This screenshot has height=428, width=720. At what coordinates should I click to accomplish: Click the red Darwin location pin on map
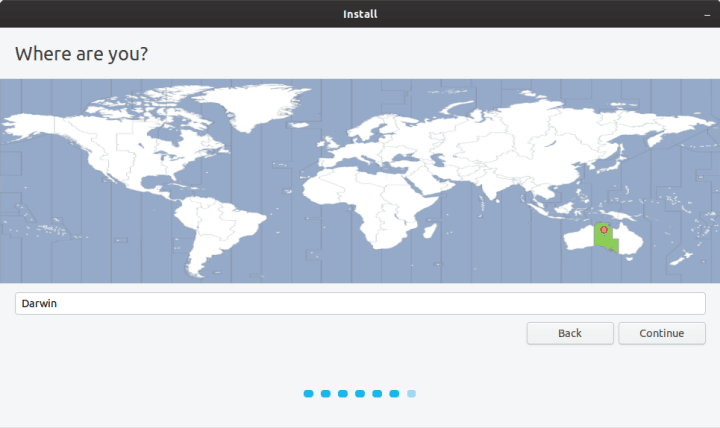click(x=604, y=230)
